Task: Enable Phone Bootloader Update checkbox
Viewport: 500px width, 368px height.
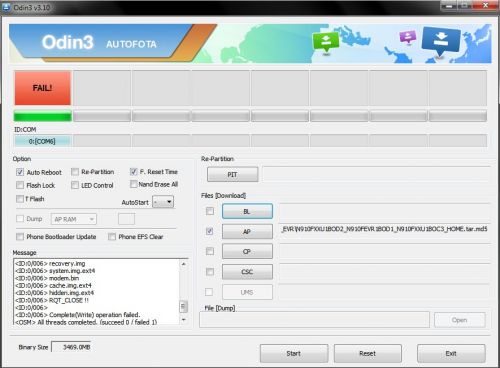Action: click(x=20, y=236)
